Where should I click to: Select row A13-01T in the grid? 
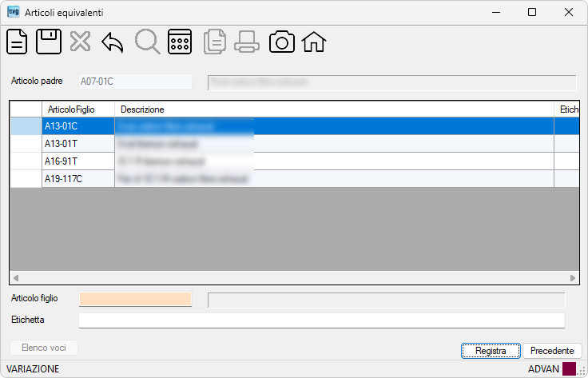point(295,144)
